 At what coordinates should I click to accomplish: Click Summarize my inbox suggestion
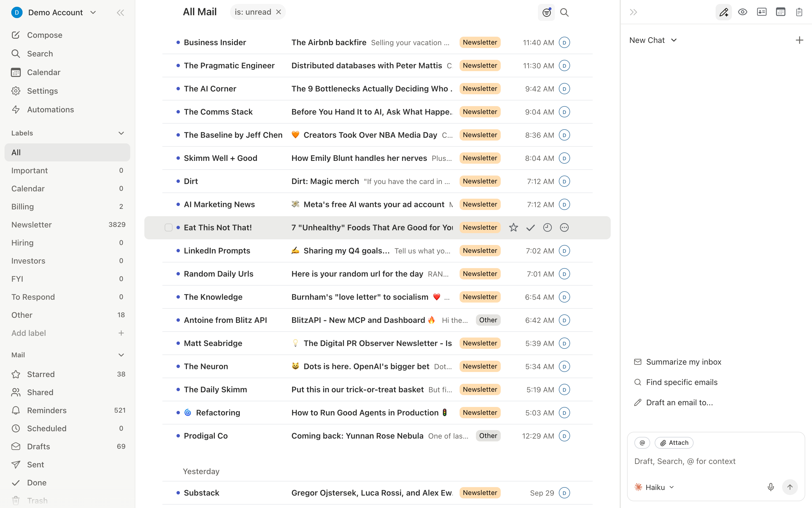[x=677, y=362]
